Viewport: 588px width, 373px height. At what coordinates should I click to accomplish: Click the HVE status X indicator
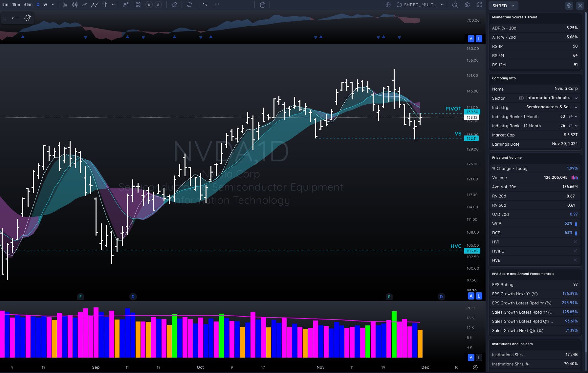click(x=575, y=260)
